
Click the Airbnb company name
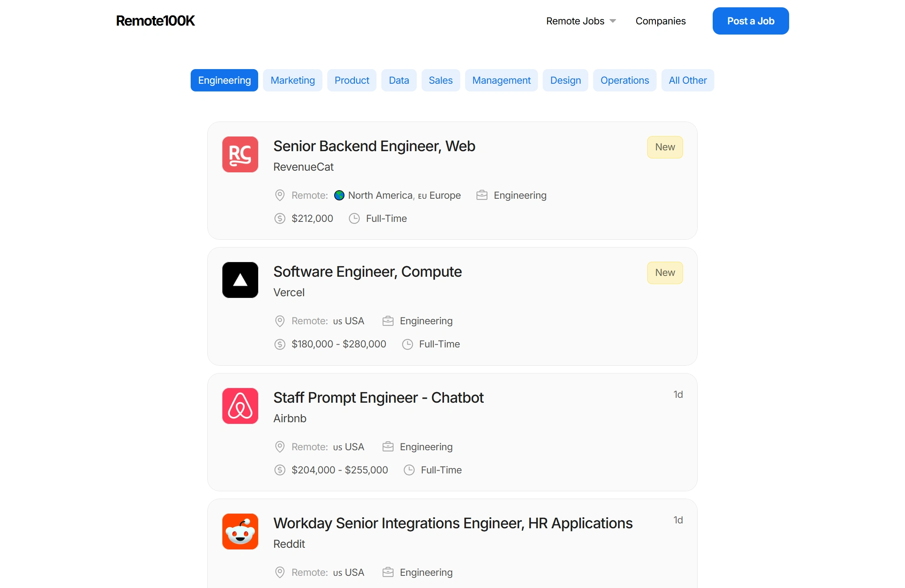(x=289, y=419)
